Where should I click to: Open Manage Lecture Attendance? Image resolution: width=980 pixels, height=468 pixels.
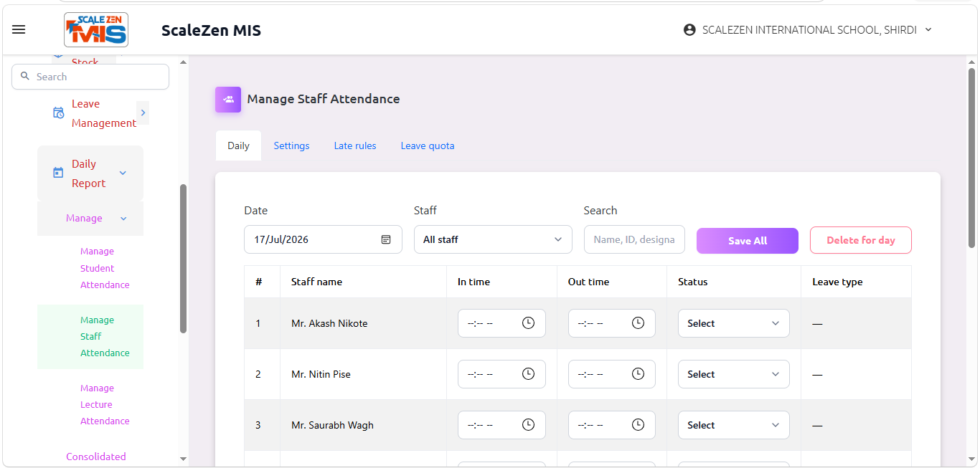click(105, 404)
